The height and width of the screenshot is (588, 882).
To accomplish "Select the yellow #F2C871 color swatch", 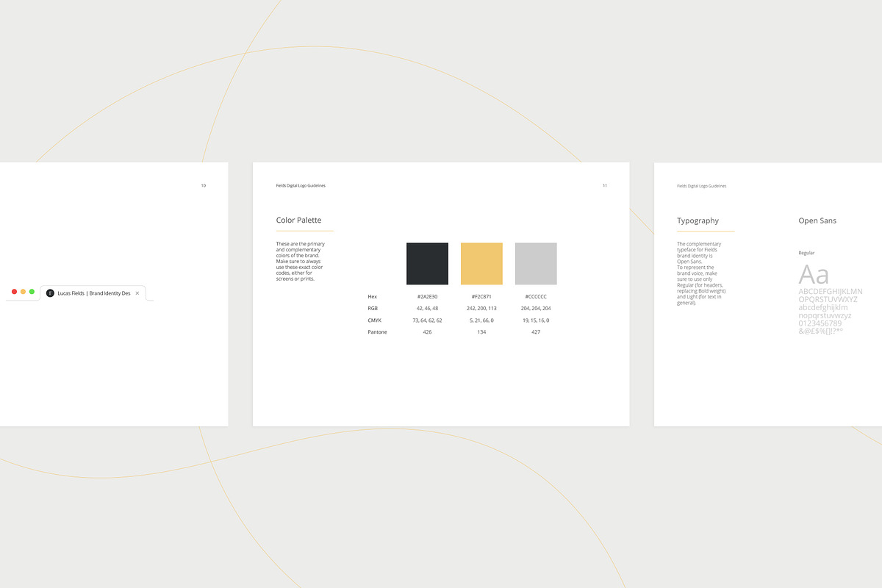I will click(481, 263).
